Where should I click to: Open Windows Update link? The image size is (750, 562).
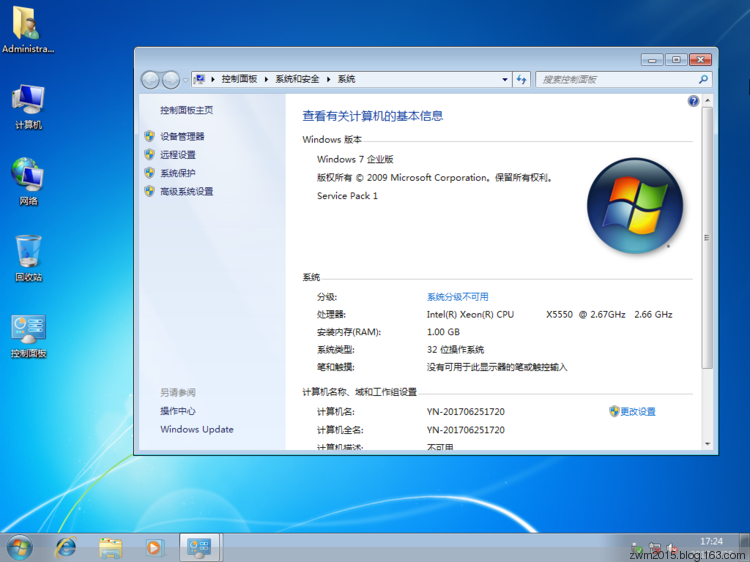[x=197, y=429]
